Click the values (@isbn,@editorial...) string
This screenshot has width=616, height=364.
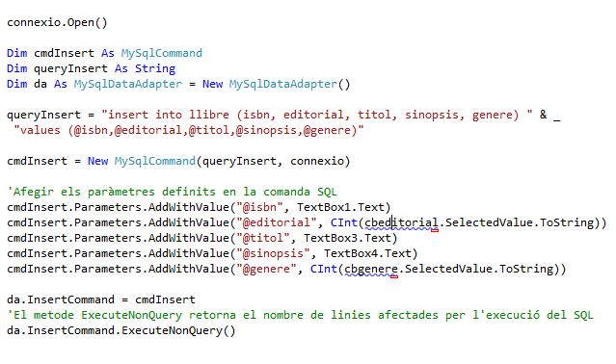(189, 130)
